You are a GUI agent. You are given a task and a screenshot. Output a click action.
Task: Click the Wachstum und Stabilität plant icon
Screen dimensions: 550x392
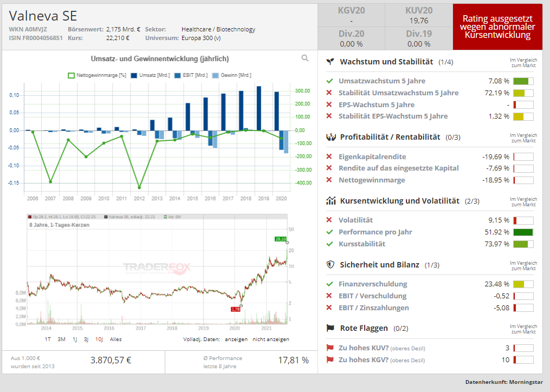tap(330, 62)
